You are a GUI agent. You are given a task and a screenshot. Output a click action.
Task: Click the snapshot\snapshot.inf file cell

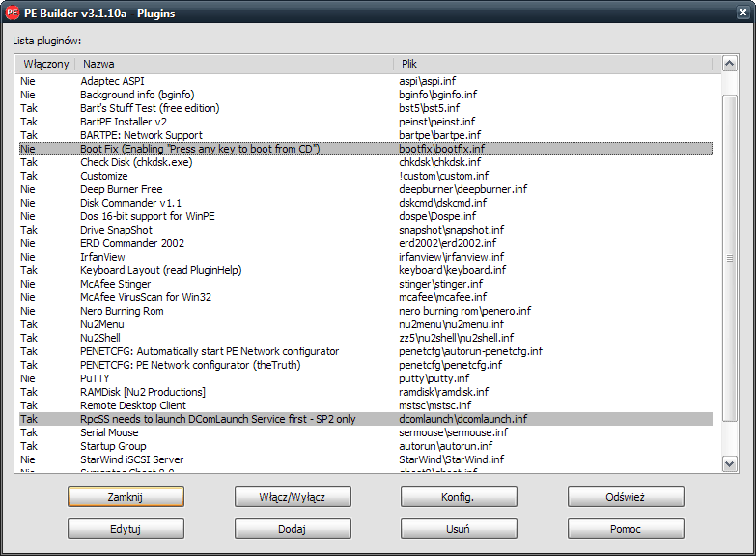(x=451, y=230)
